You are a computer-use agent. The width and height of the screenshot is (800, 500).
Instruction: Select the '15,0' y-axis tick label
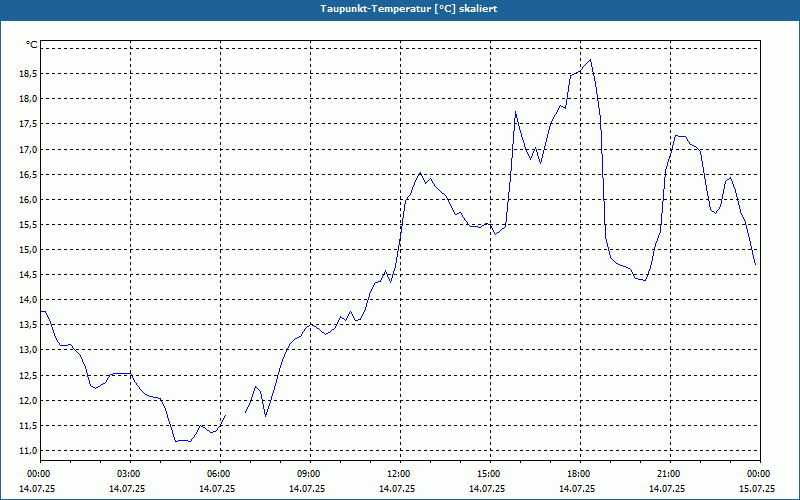point(28,249)
